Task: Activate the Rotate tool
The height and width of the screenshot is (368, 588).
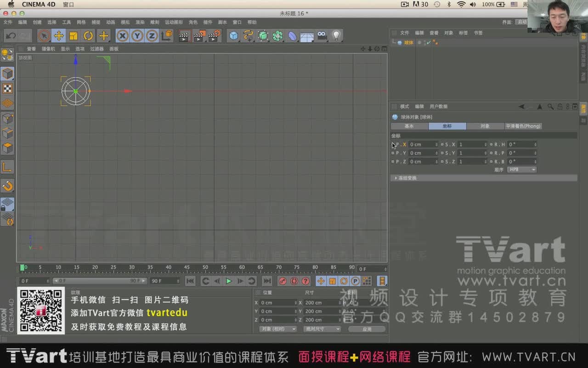Action: click(x=88, y=36)
